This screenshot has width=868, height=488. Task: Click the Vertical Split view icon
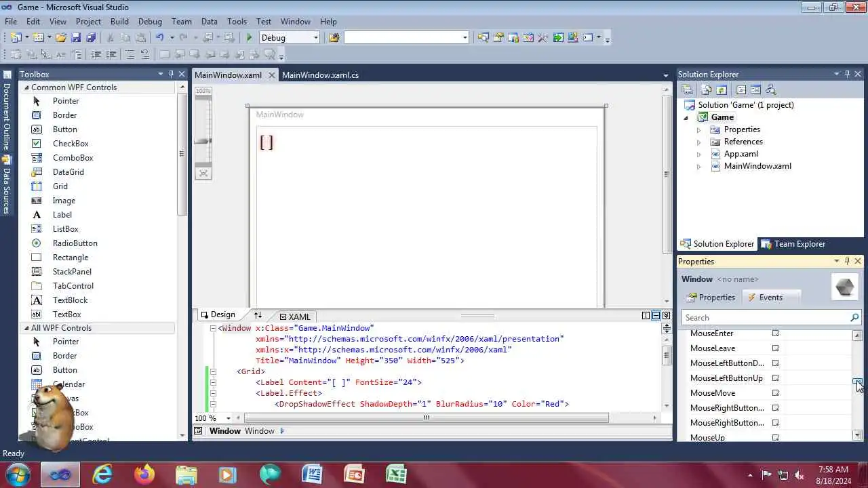click(x=646, y=316)
